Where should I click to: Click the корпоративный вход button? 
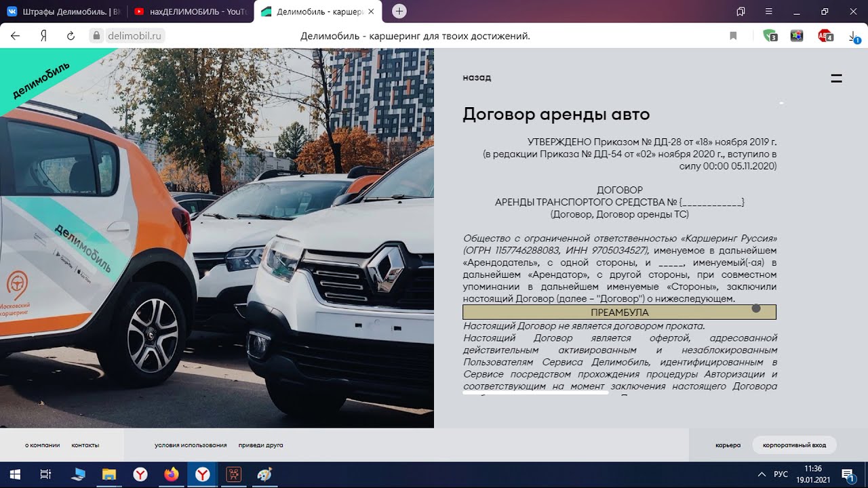coord(794,445)
